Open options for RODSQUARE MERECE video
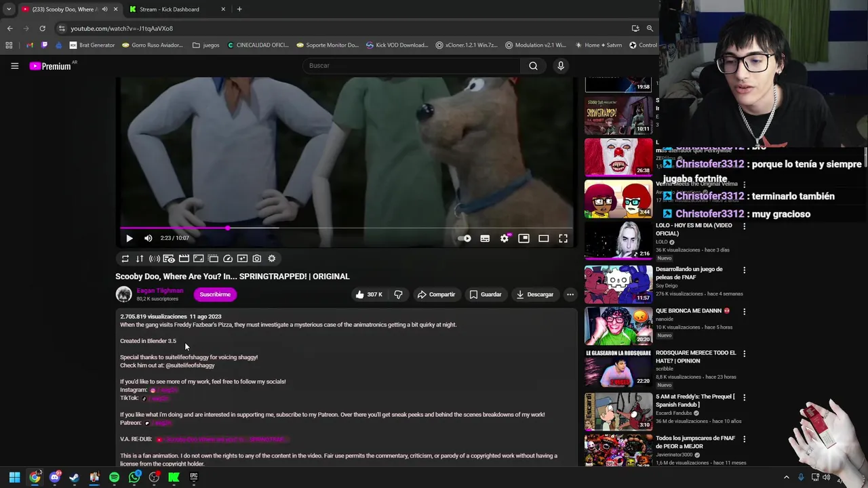 (744, 354)
